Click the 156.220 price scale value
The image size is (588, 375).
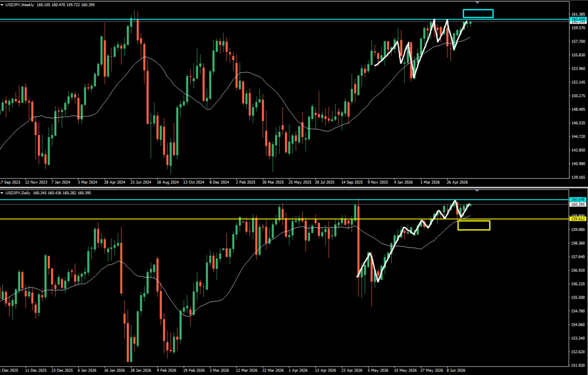(578, 284)
